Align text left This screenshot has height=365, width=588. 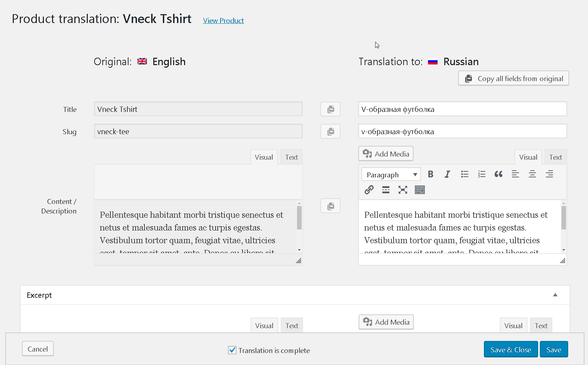[x=515, y=174]
